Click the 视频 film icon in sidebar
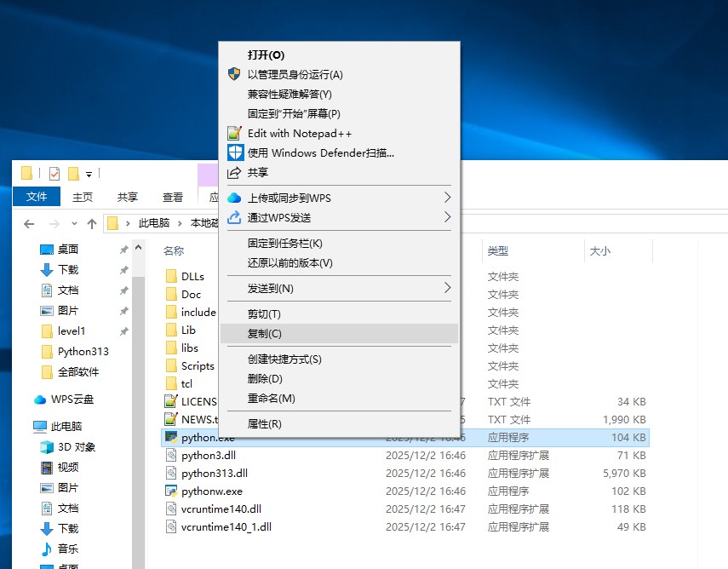Screen dimensions: 728x569 click(x=47, y=468)
